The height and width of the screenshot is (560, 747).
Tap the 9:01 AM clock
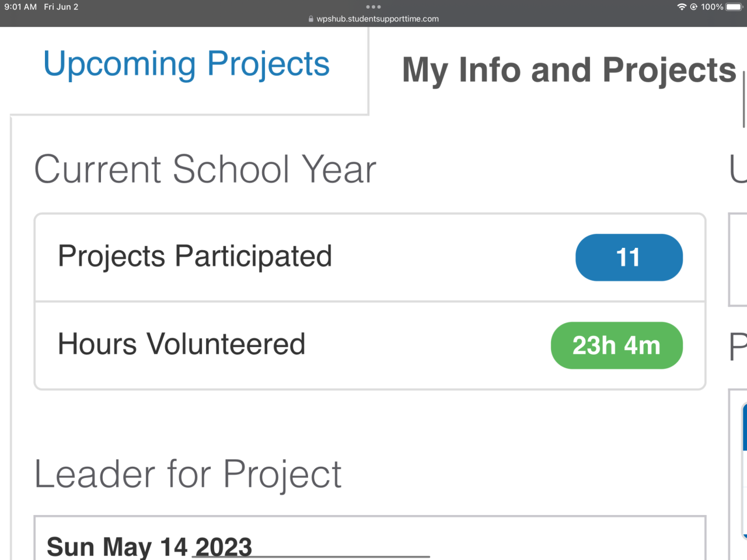coord(20,7)
